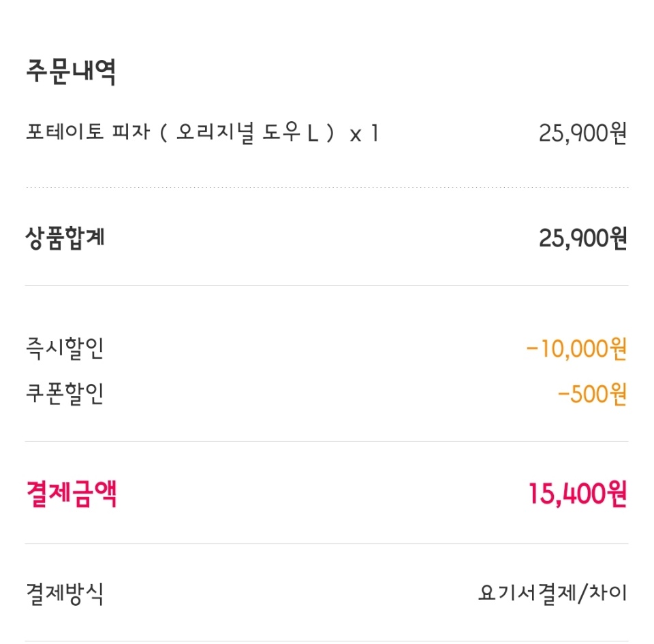Tap the 즉시할인 label

[x=65, y=349]
